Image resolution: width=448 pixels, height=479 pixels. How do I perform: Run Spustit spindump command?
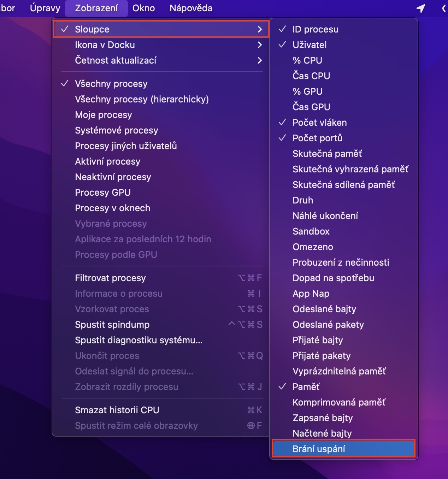point(112,325)
